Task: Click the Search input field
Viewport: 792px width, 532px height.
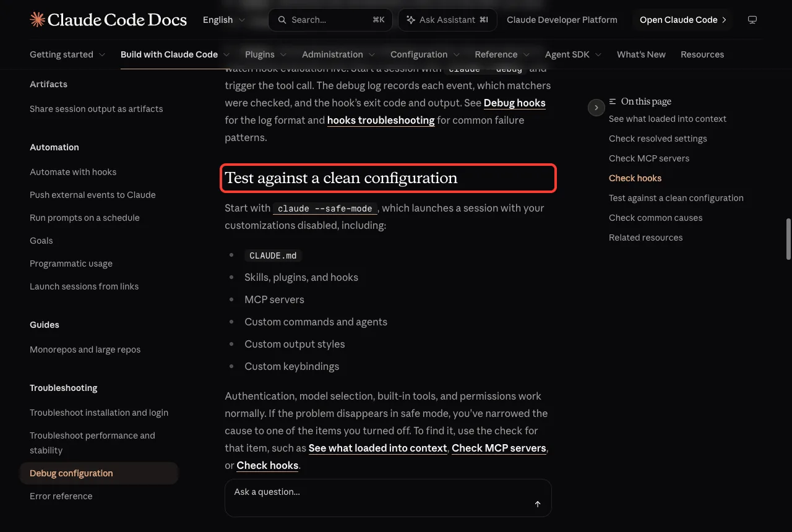Action: 330,20
